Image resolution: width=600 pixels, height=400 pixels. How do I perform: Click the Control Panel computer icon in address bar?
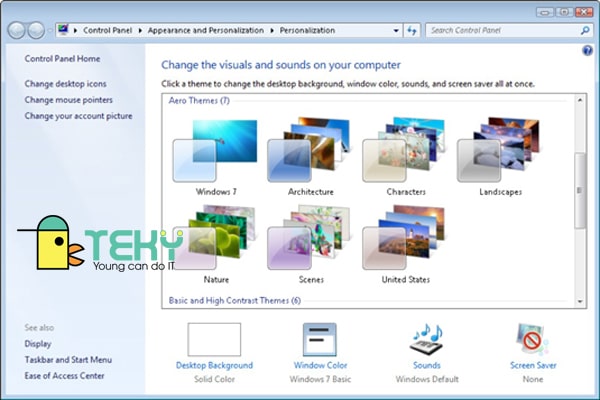(63, 30)
